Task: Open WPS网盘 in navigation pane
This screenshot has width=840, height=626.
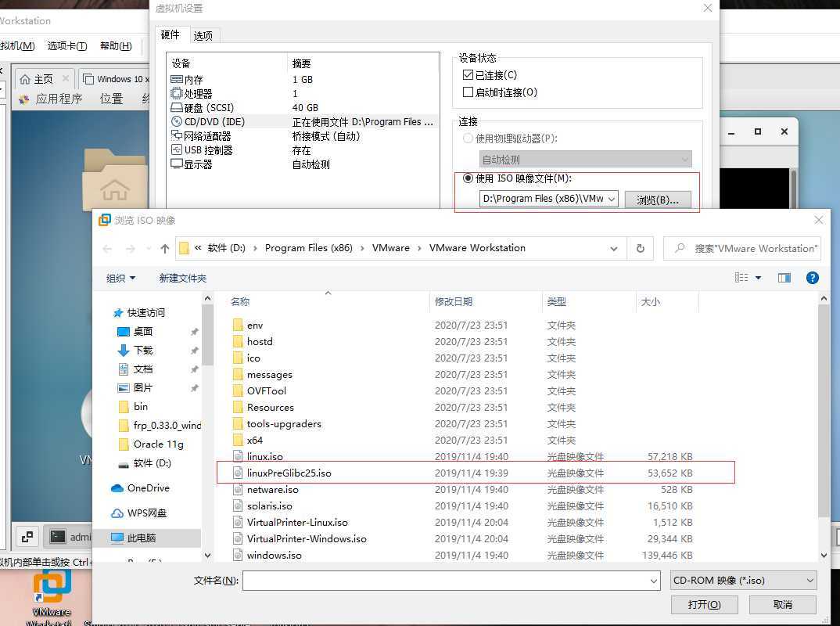Action: 139,513
